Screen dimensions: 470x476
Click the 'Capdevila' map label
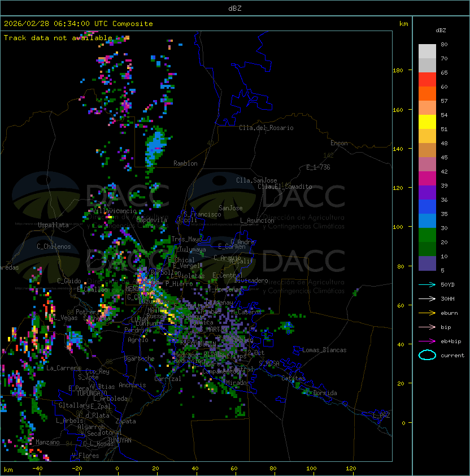tap(151, 220)
